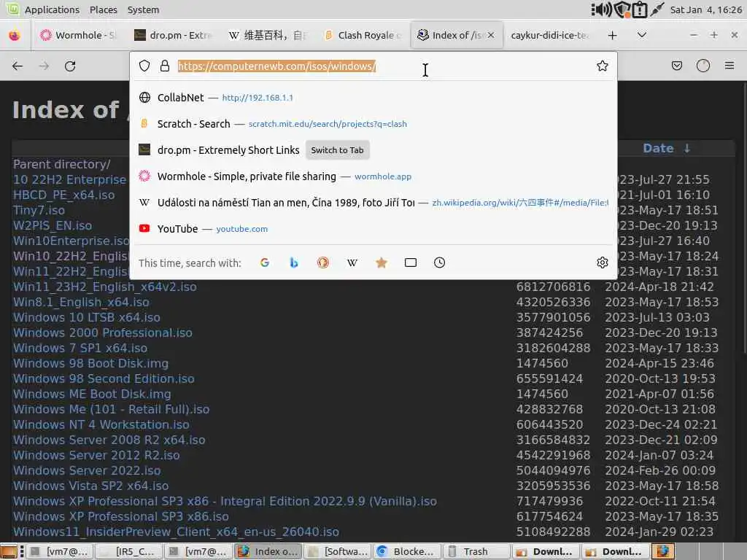This screenshot has height=560, width=747.
Task: Open the Firefox application menu
Action: coord(729,66)
